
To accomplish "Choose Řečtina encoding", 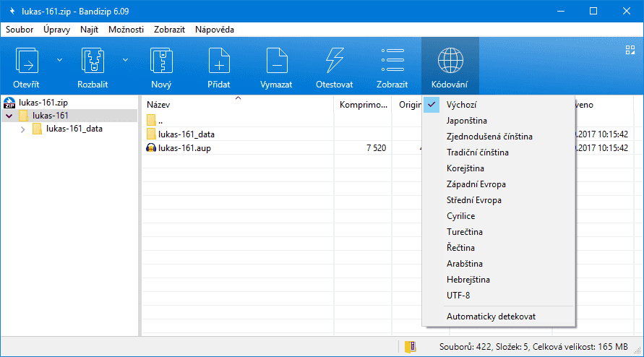I will coord(499,248).
